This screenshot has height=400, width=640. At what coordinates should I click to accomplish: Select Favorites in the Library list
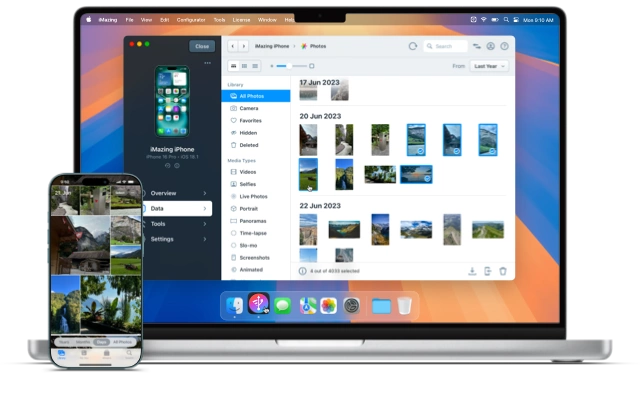click(x=249, y=120)
